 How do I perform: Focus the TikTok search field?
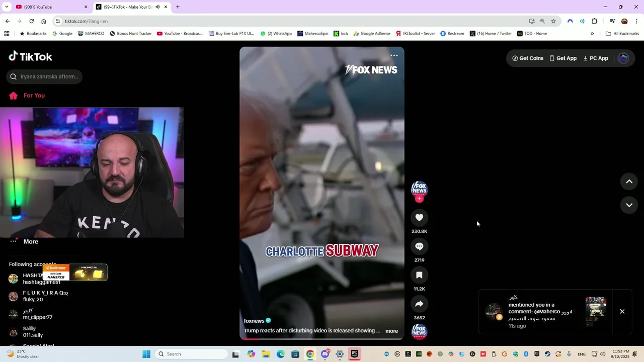[44, 76]
